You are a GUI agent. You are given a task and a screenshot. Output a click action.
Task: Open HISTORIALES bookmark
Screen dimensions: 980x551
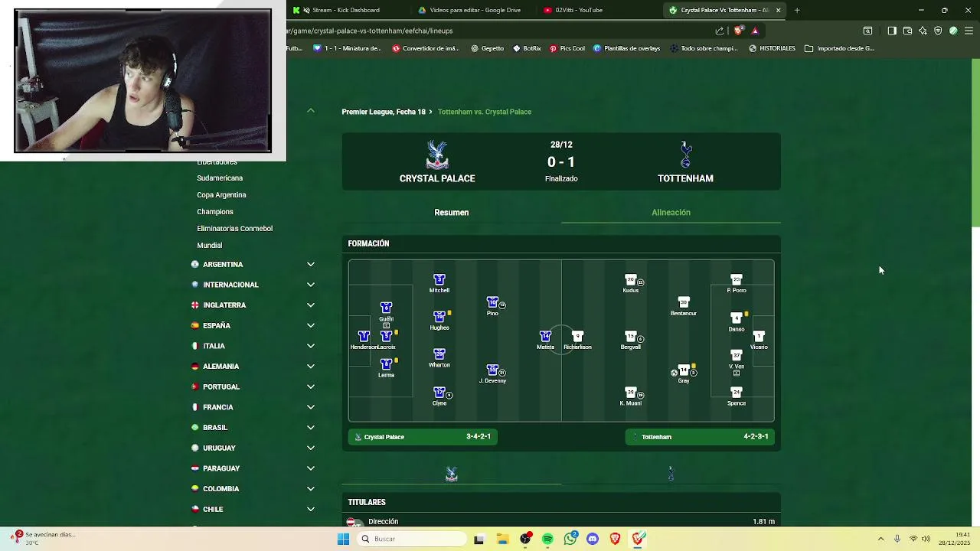click(x=773, y=48)
